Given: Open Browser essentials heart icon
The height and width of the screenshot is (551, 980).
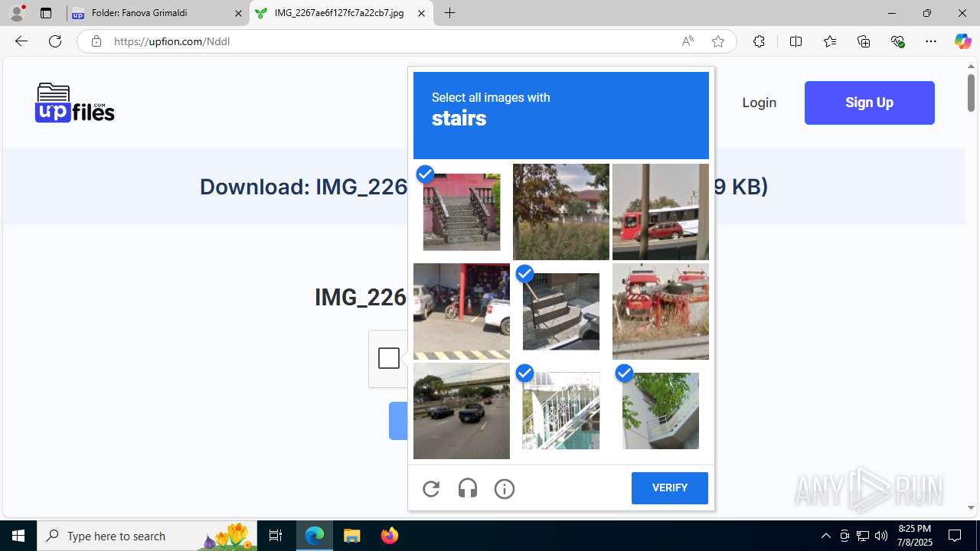Looking at the screenshot, I should [897, 41].
